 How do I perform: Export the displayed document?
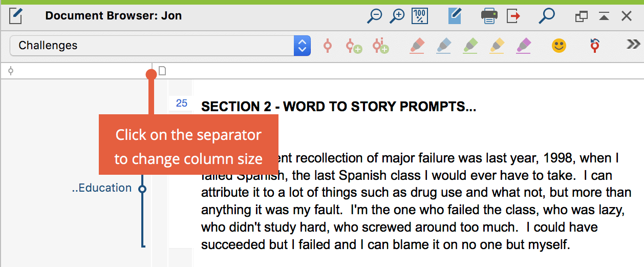pyautogui.click(x=513, y=16)
